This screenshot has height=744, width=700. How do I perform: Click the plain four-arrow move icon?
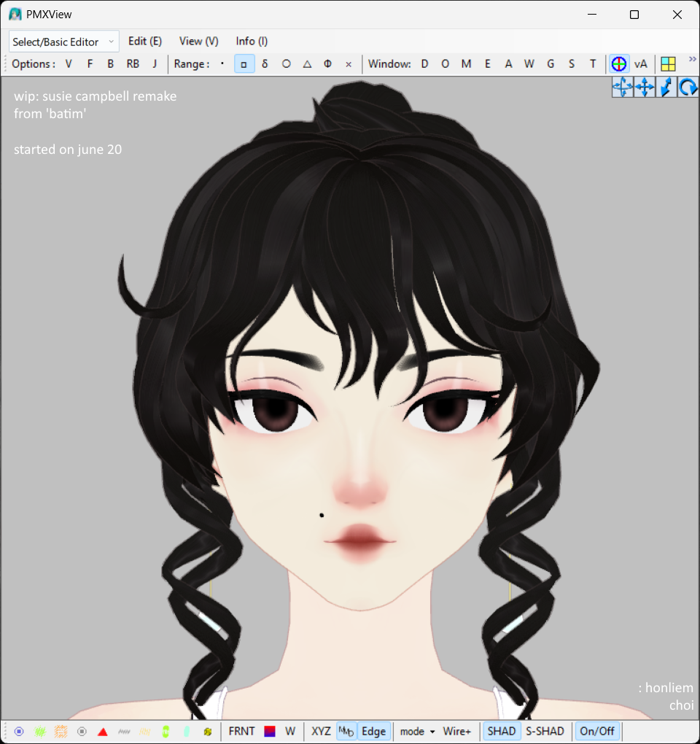[645, 88]
